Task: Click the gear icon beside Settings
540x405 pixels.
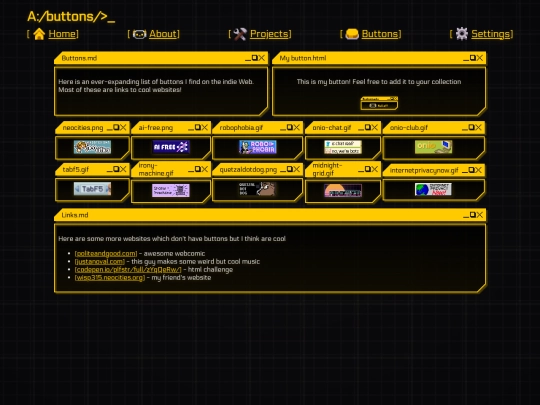Action: (462, 34)
